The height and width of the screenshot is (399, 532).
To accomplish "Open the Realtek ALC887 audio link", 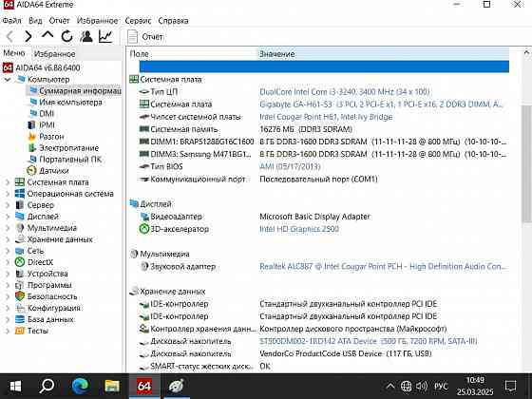I will [x=382, y=266].
